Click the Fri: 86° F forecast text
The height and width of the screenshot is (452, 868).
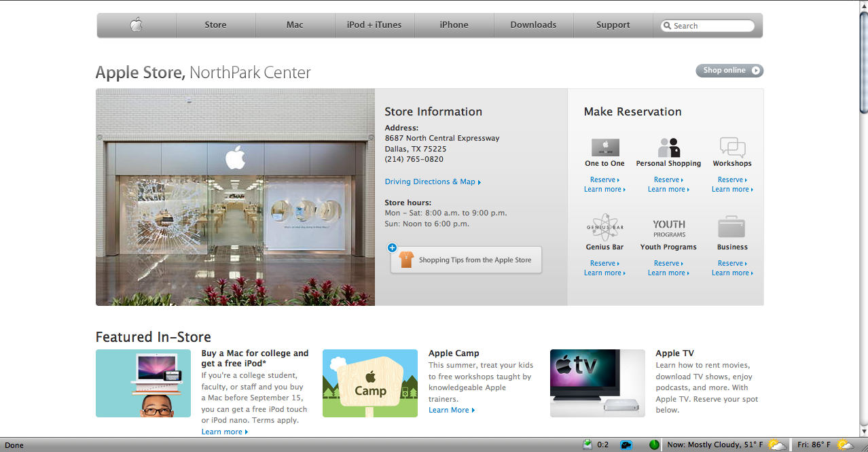pyautogui.click(x=814, y=445)
